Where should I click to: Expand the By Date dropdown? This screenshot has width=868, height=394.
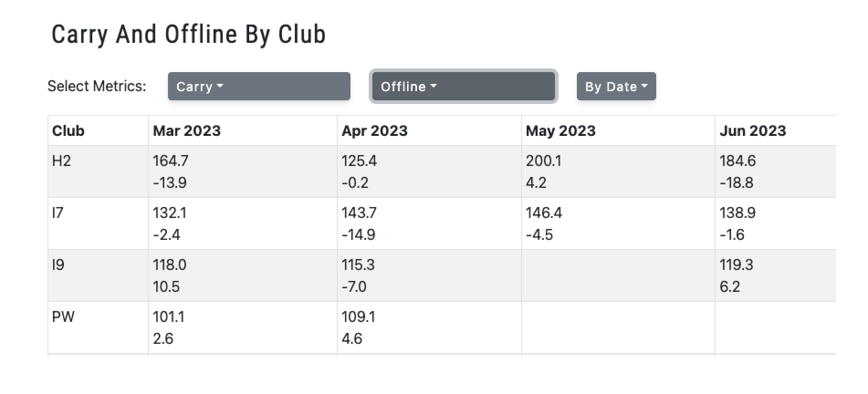click(616, 86)
